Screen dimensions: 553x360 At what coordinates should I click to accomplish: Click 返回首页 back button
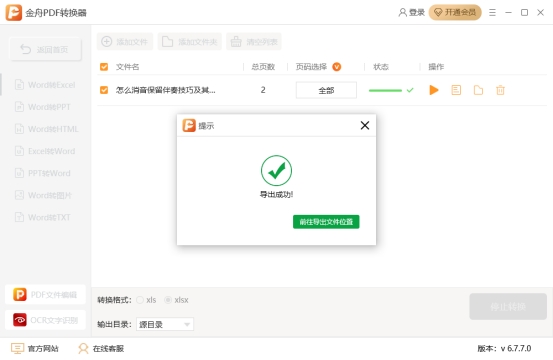point(45,49)
